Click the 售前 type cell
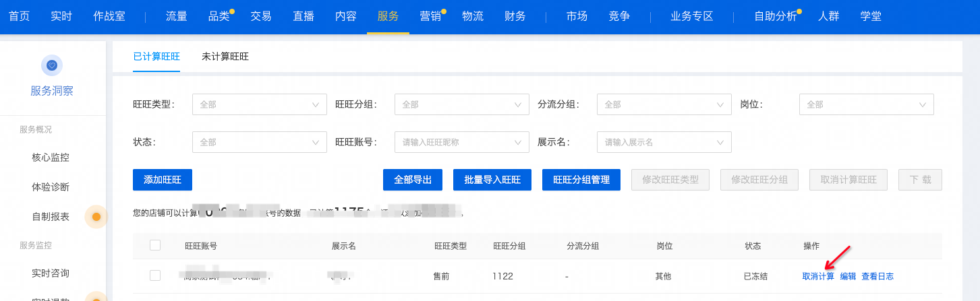 (441, 276)
